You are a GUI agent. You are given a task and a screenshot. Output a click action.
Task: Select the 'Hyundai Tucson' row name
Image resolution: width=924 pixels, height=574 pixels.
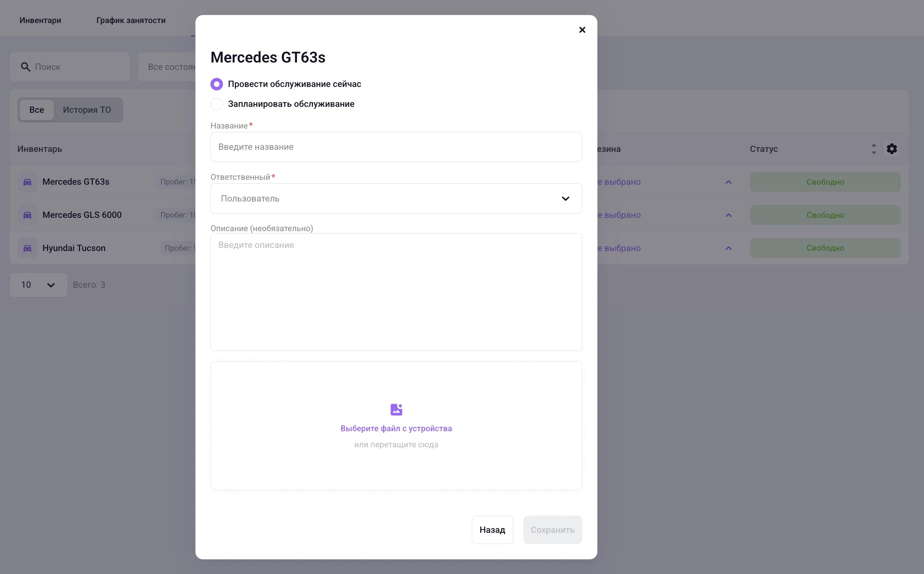[74, 248]
